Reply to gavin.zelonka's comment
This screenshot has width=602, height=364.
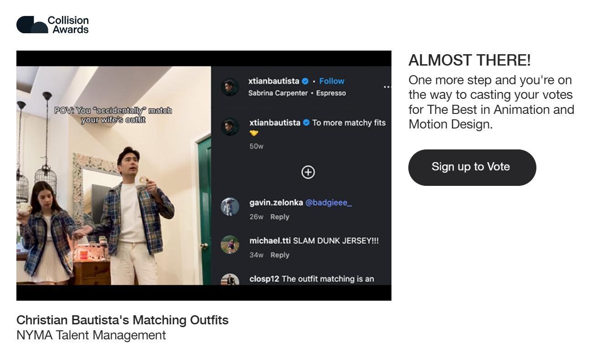[280, 217]
